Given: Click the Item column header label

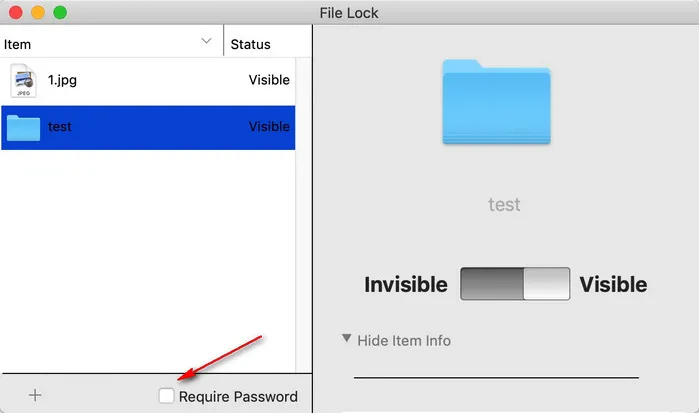Looking at the screenshot, I should pyautogui.click(x=18, y=44).
